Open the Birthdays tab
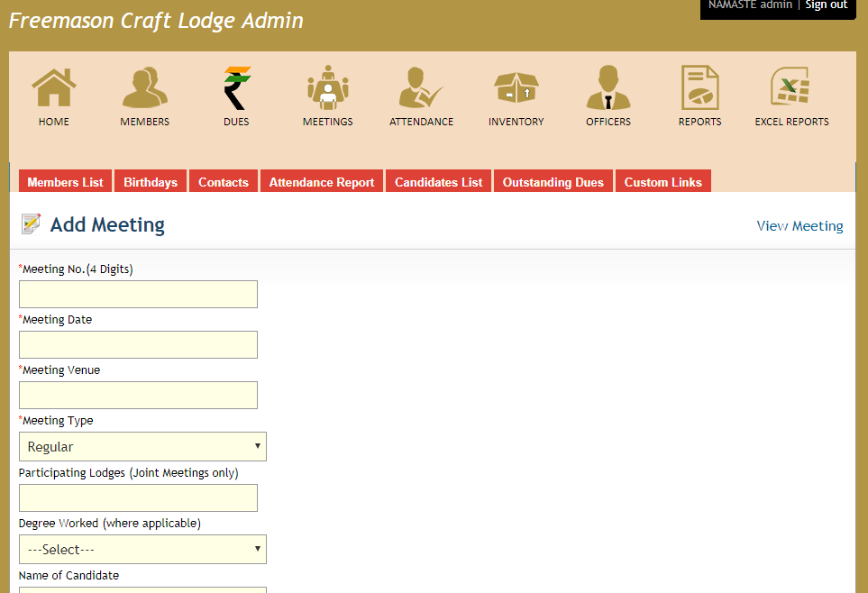Viewport: 868px width, 593px height. (151, 182)
